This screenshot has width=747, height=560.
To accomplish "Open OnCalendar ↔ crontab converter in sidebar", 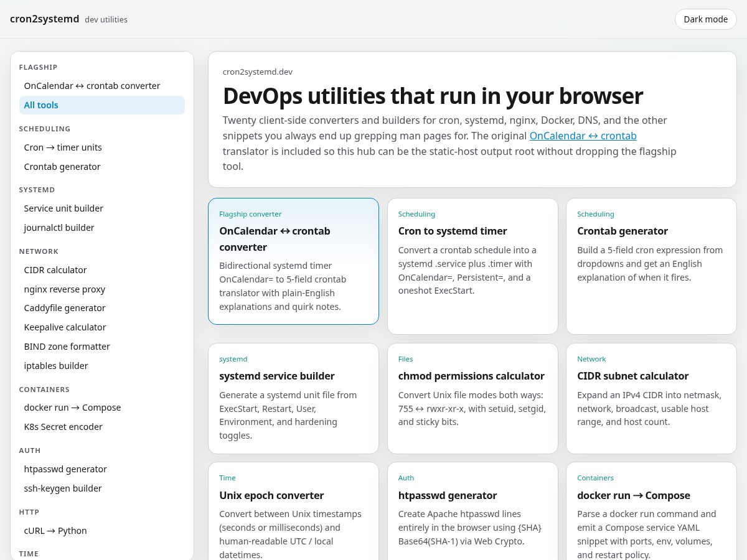I will pos(102,86).
